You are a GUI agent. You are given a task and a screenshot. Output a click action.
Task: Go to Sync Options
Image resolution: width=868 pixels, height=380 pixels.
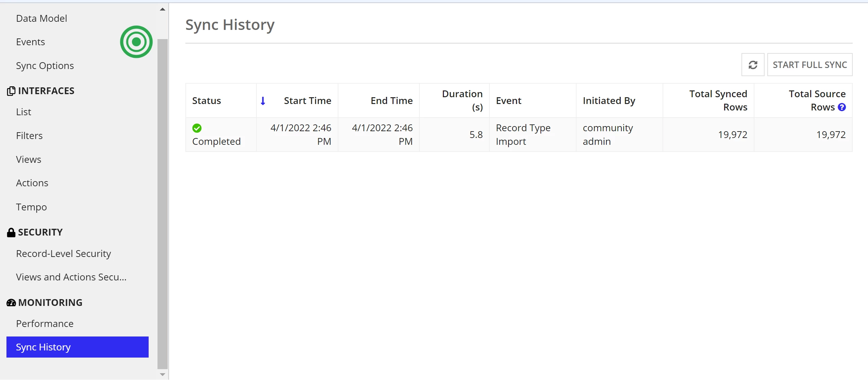(x=45, y=66)
